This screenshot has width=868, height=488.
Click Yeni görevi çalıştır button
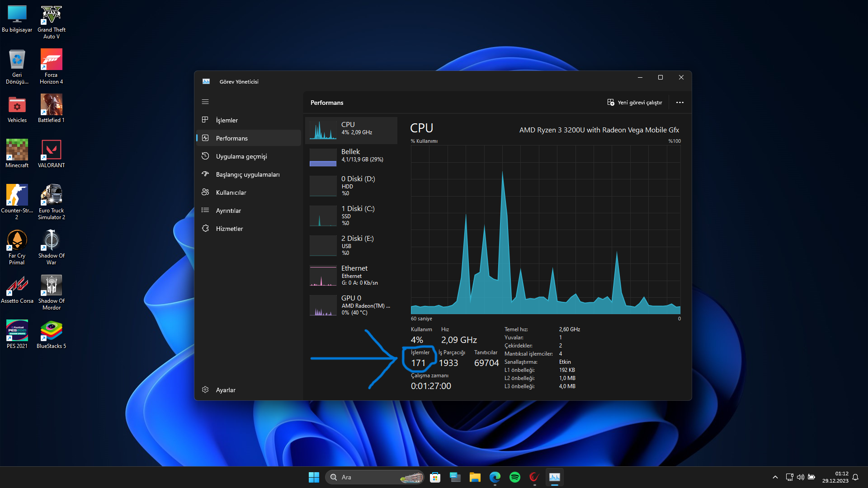point(635,103)
